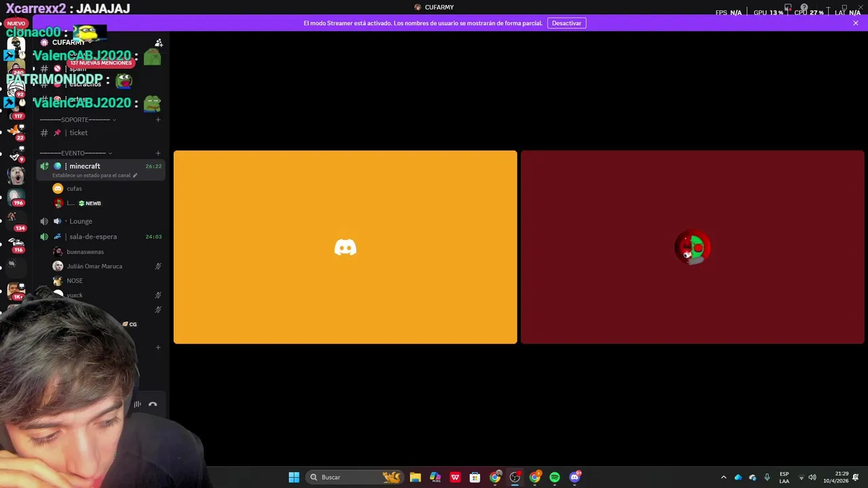The height and width of the screenshot is (488, 868).
Task: Open WPS Office from taskbar
Action: [x=455, y=477]
